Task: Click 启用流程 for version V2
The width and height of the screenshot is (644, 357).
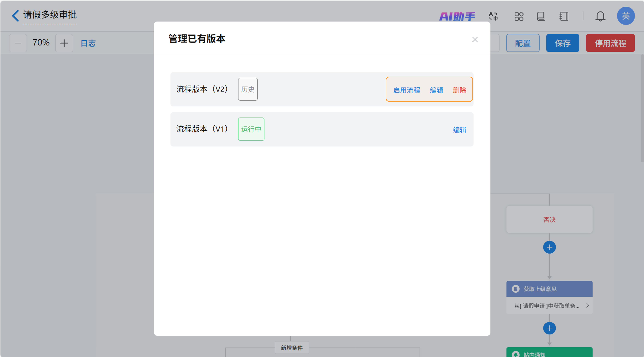Action: tap(406, 90)
